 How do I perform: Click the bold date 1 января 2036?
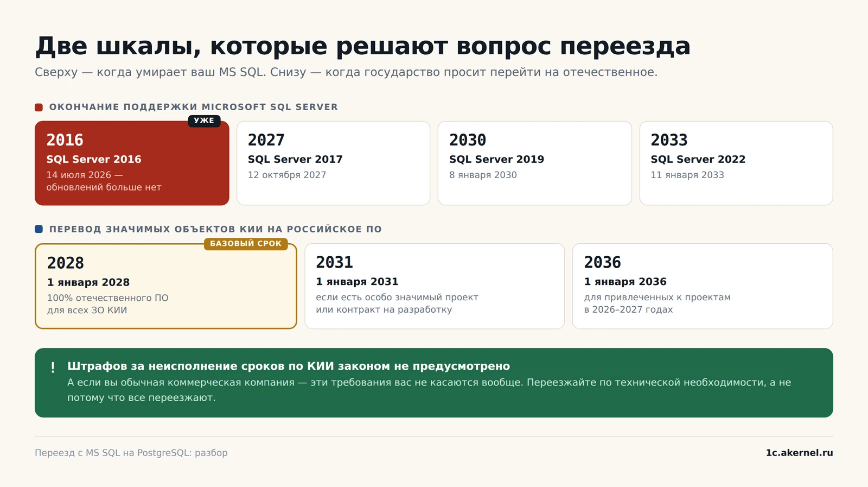click(626, 282)
